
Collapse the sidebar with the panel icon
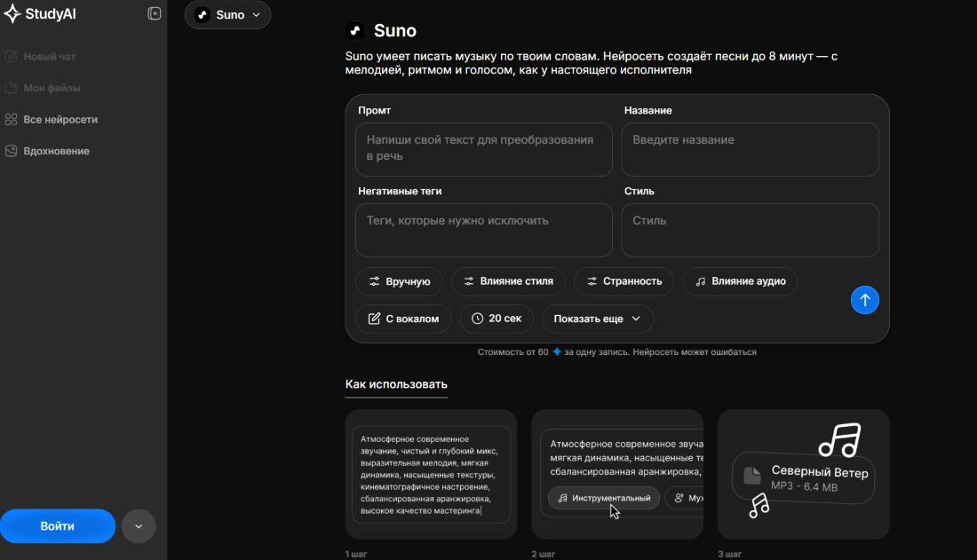(x=154, y=13)
